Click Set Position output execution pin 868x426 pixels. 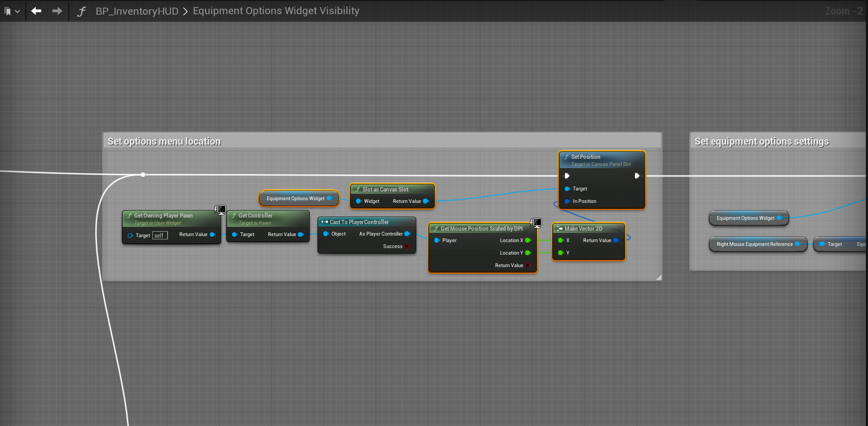pyautogui.click(x=637, y=176)
